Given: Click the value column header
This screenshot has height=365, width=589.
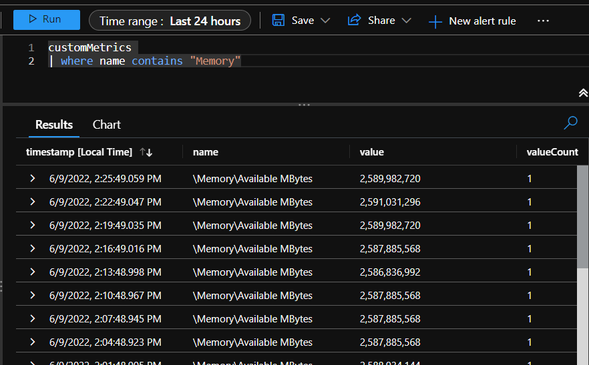Looking at the screenshot, I should click(372, 152).
